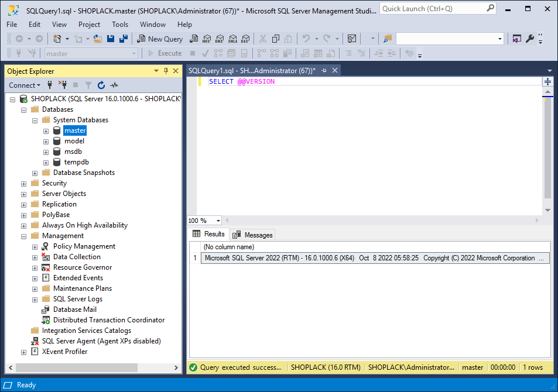Click the DMX query icon
The image size is (558, 392).
tap(220, 39)
